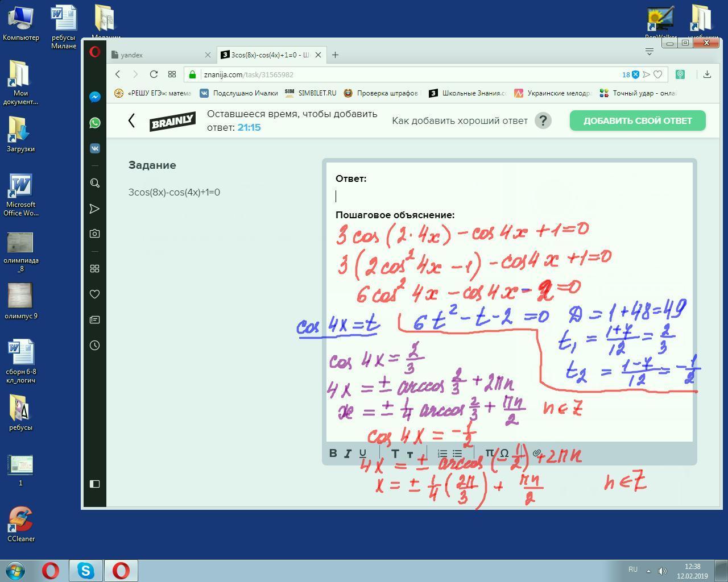Click the Brainly logo
728x582 pixels.
tap(172, 121)
